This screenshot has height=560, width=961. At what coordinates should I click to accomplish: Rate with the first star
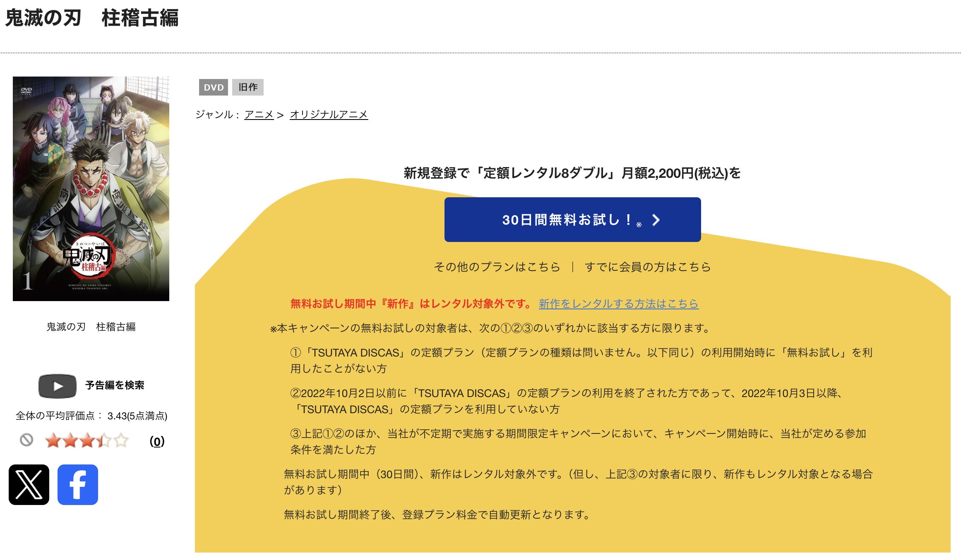pos(53,440)
